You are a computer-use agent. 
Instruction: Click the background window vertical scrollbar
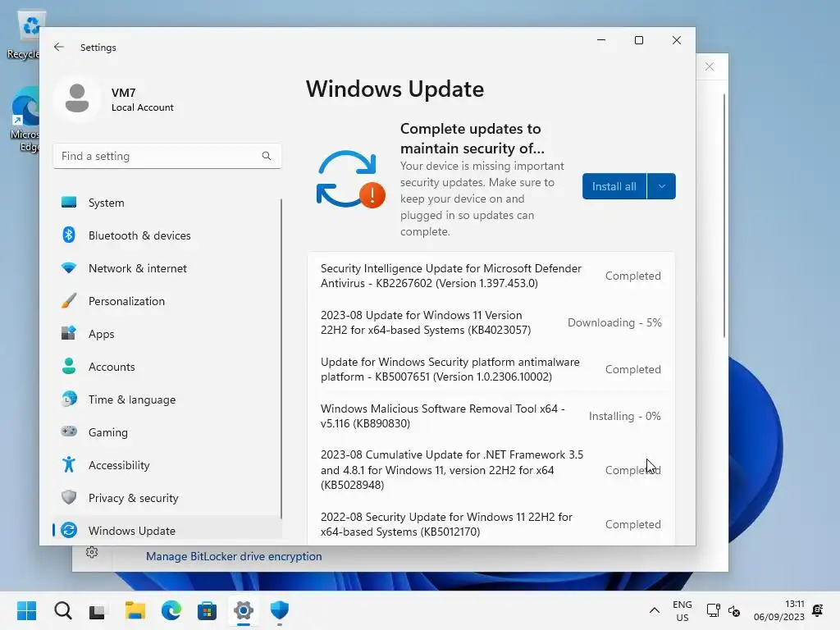click(x=724, y=216)
